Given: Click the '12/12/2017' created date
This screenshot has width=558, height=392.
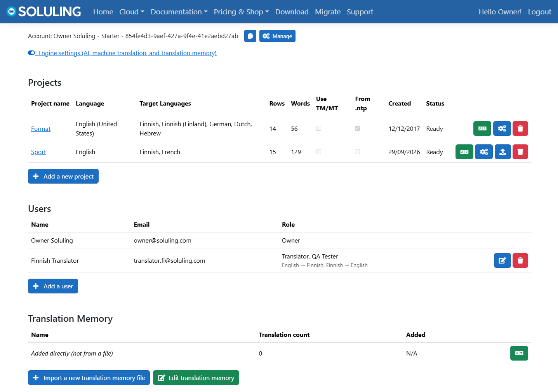Looking at the screenshot, I should click(x=404, y=128).
